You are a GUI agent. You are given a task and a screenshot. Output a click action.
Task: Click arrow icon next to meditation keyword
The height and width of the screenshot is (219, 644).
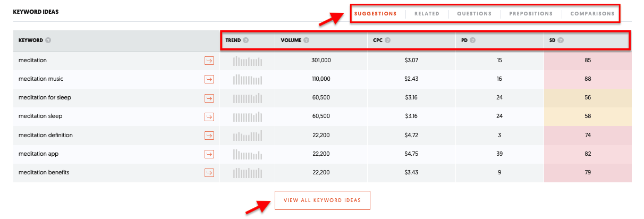209,61
